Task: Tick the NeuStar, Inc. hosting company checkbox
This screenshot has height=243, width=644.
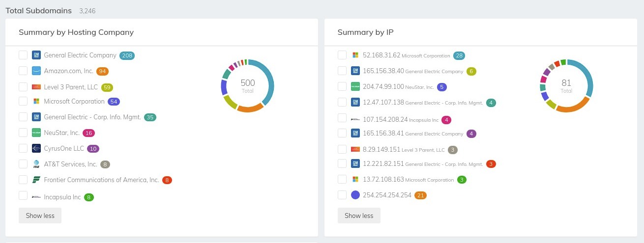Action: pos(23,133)
